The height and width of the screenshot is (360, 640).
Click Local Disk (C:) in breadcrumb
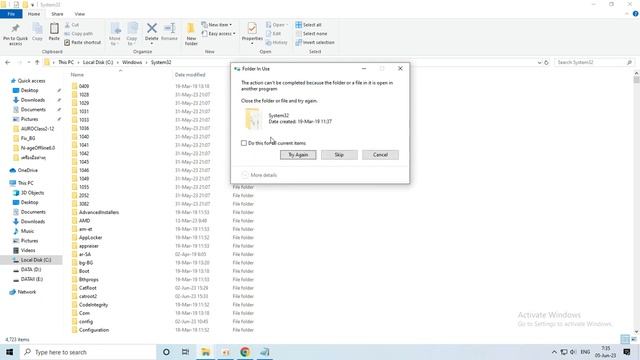pyautogui.click(x=98, y=62)
